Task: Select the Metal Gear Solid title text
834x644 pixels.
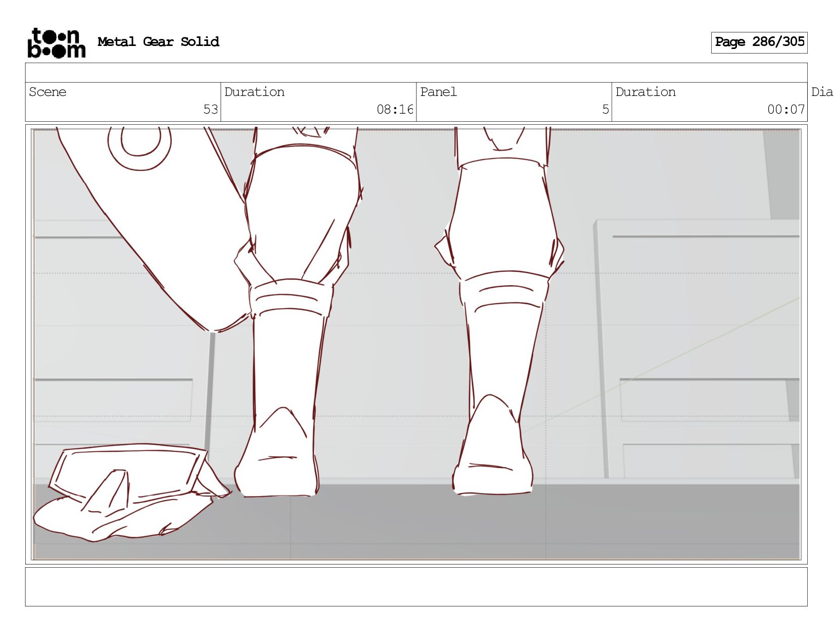Action: (x=158, y=41)
